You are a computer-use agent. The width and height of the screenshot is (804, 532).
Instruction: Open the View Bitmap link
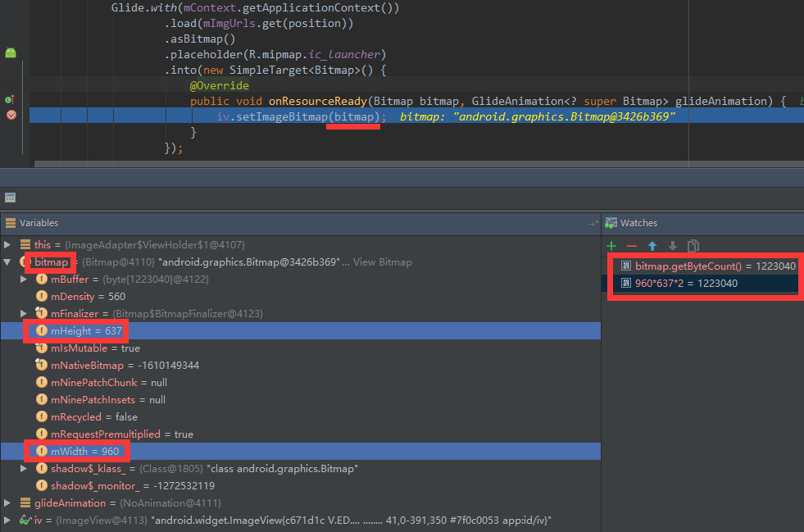point(383,262)
